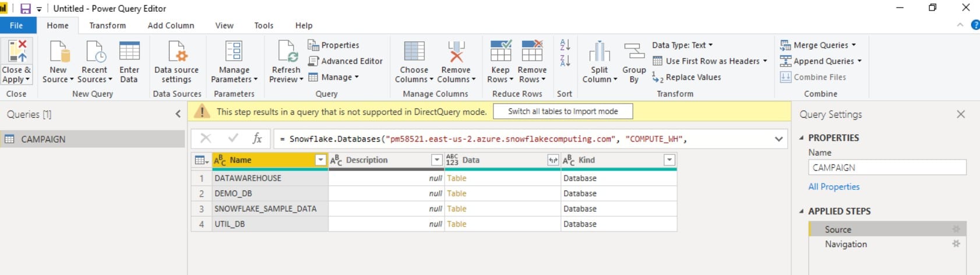The width and height of the screenshot is (980, 275).
Task: Click the Split Column icon
Action: (x=600, y=51)
